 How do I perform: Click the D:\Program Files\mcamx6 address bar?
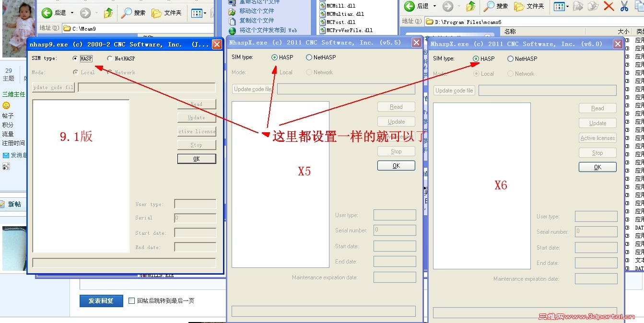[534, 22]
